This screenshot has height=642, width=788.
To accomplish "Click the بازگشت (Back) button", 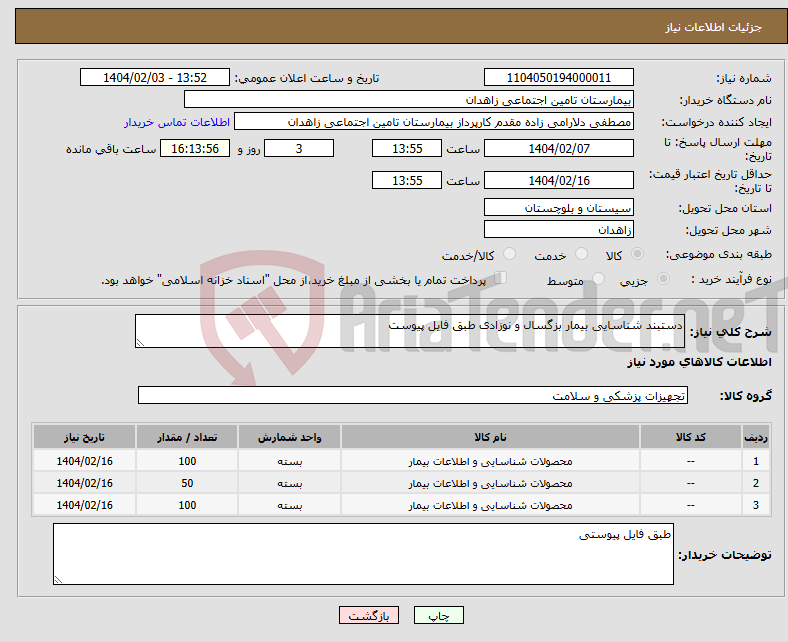I will pos(369,616).
